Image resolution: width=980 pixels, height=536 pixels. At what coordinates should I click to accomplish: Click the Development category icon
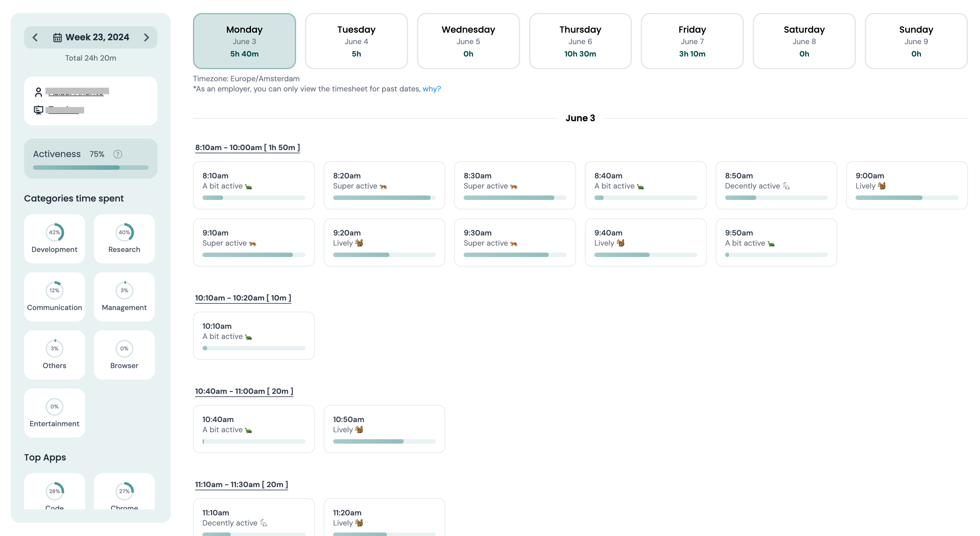54,232
